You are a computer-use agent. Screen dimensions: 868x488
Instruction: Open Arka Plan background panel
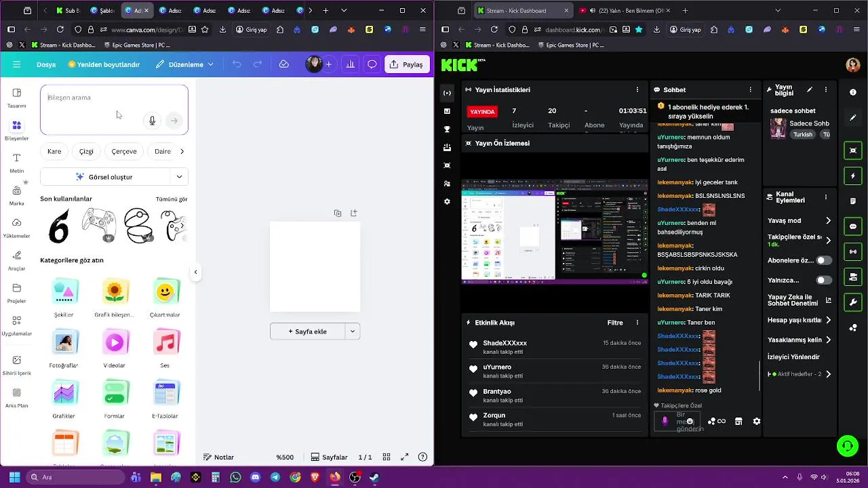click(17, 397)
